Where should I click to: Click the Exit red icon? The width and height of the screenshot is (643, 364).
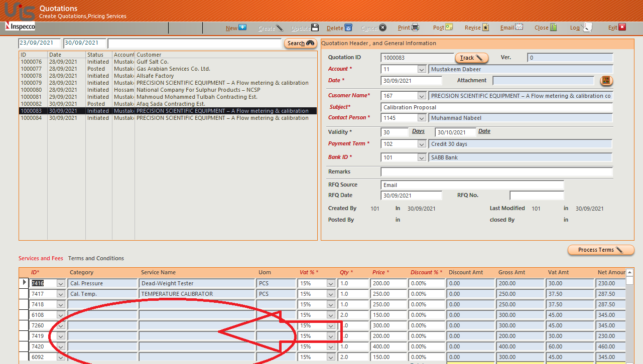click(622, 28)
